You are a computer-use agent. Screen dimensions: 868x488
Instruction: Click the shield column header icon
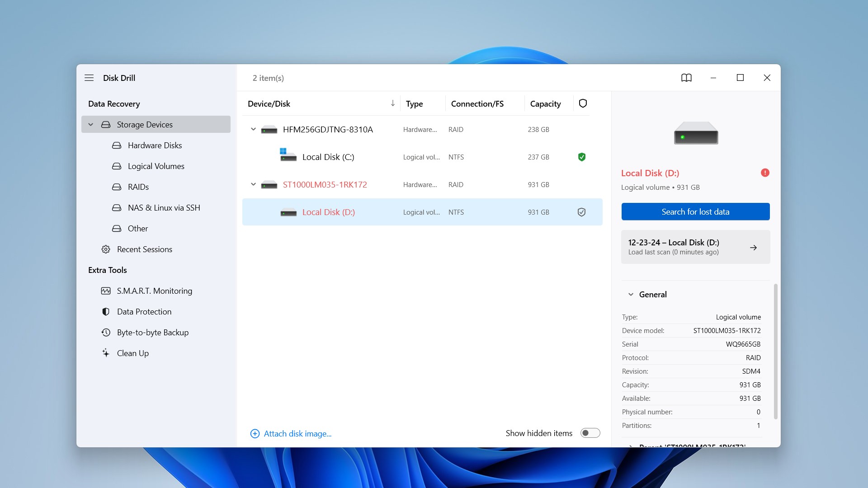tap(583, 103)
